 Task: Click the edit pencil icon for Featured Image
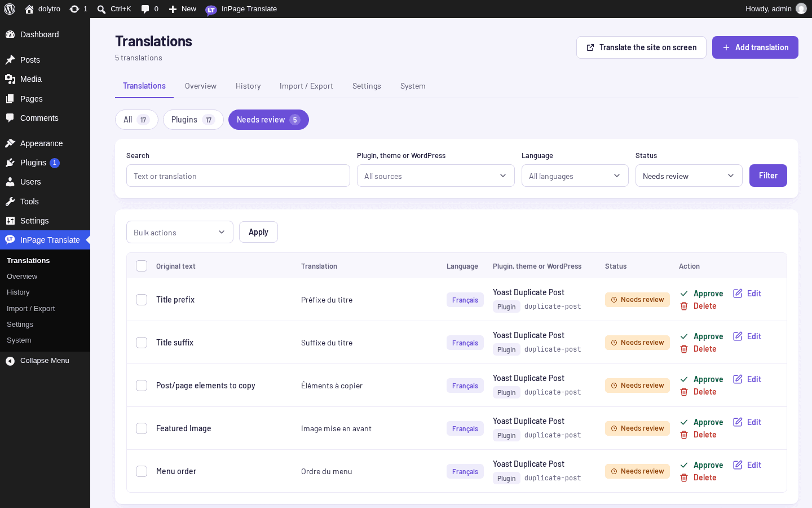[738, 422]
